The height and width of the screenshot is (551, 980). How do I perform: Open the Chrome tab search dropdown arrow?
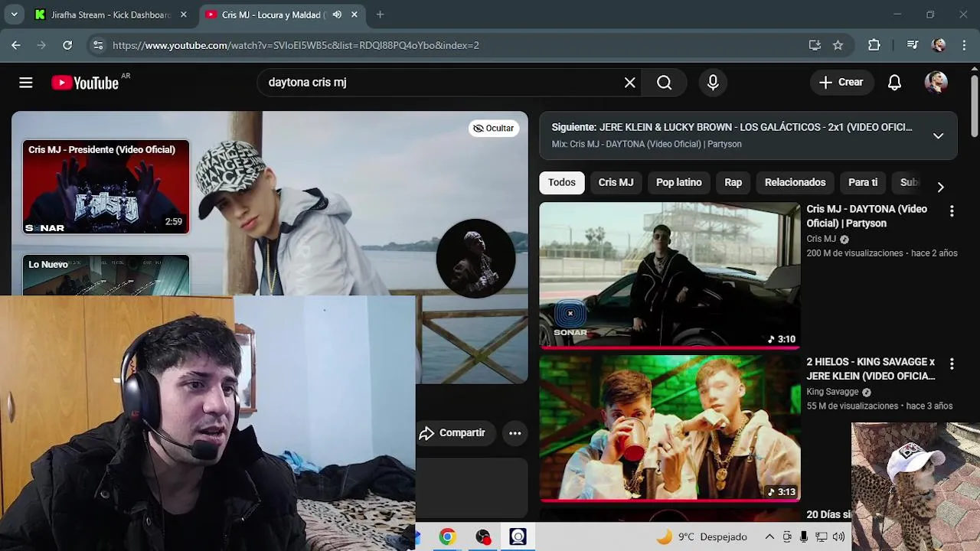(14, 15)
